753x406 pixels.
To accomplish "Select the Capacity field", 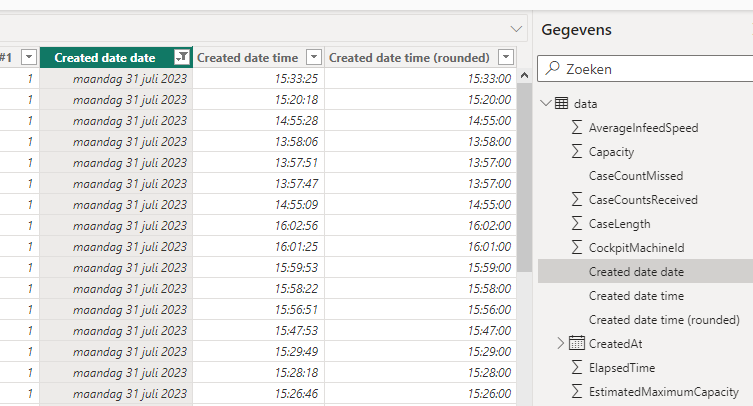I will (x=611, y=152).
